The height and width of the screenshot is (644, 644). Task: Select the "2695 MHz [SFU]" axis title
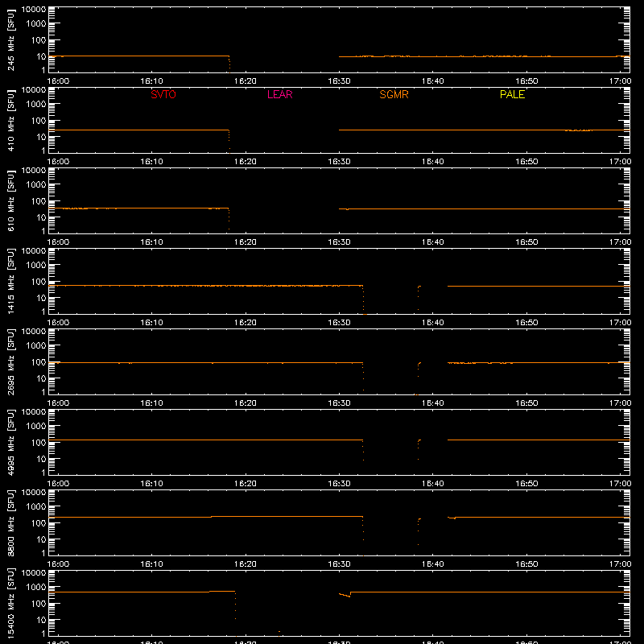click(x=11, y=361)
